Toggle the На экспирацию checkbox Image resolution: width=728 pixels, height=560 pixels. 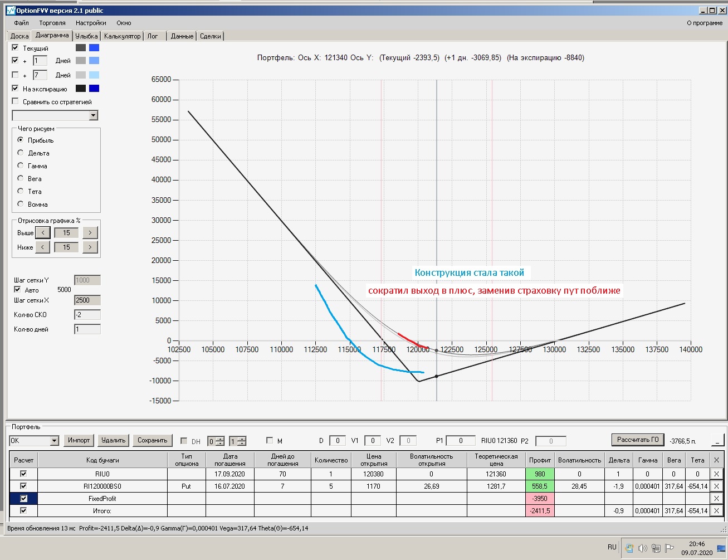[x=16, y=89]
